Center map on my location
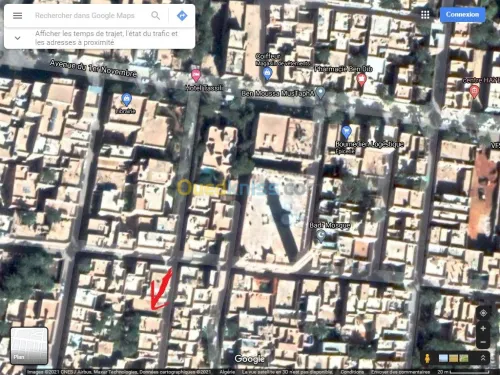This screenshot has width=500, height=375. point(483,313)
